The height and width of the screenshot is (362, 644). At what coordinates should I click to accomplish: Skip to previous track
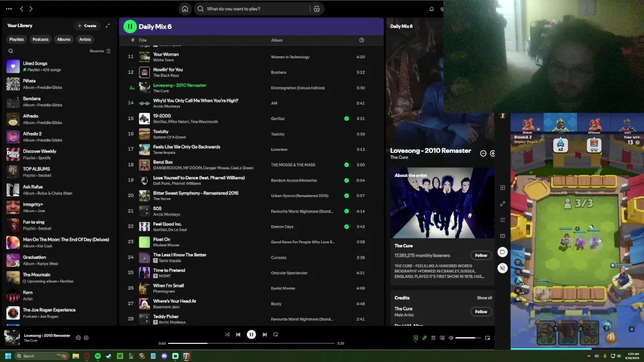tap(238, 334)
